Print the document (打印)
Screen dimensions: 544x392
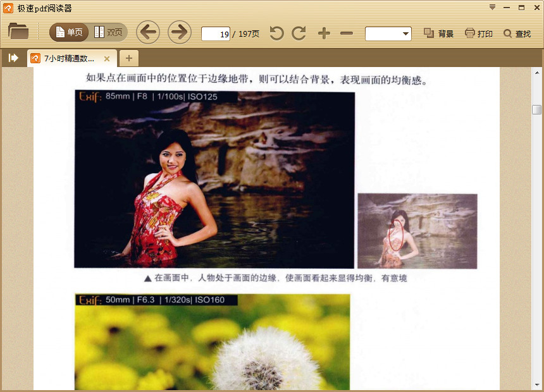click(x=479, y=34)
